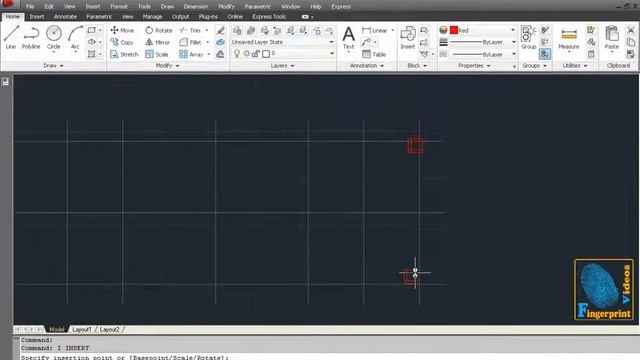Switch to the Layout1 tab

click(x=82, y=329)
